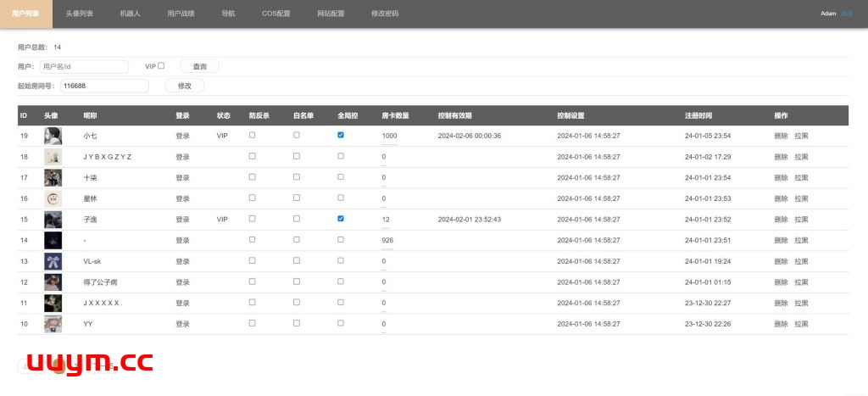Image resolution: width=868 pixels, height=396 pixels.
Task: Click 修改 button beside the room number
Action: click(184, 86)
